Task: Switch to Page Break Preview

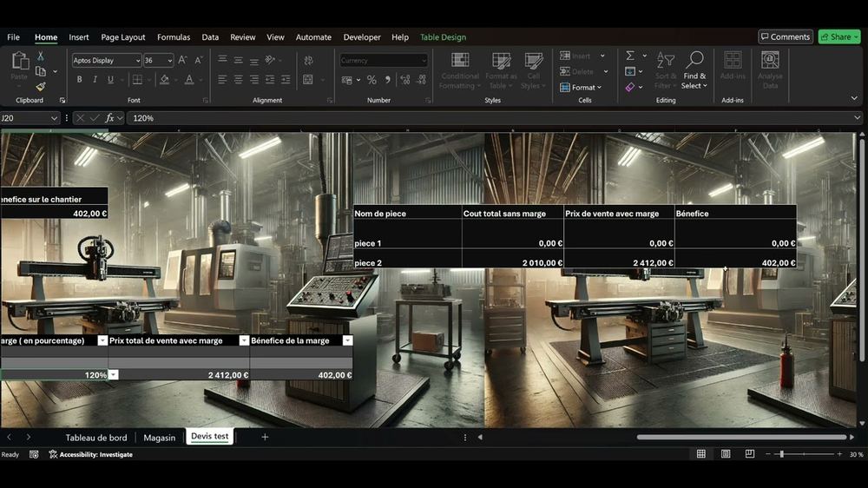Action: pos(750,454)
